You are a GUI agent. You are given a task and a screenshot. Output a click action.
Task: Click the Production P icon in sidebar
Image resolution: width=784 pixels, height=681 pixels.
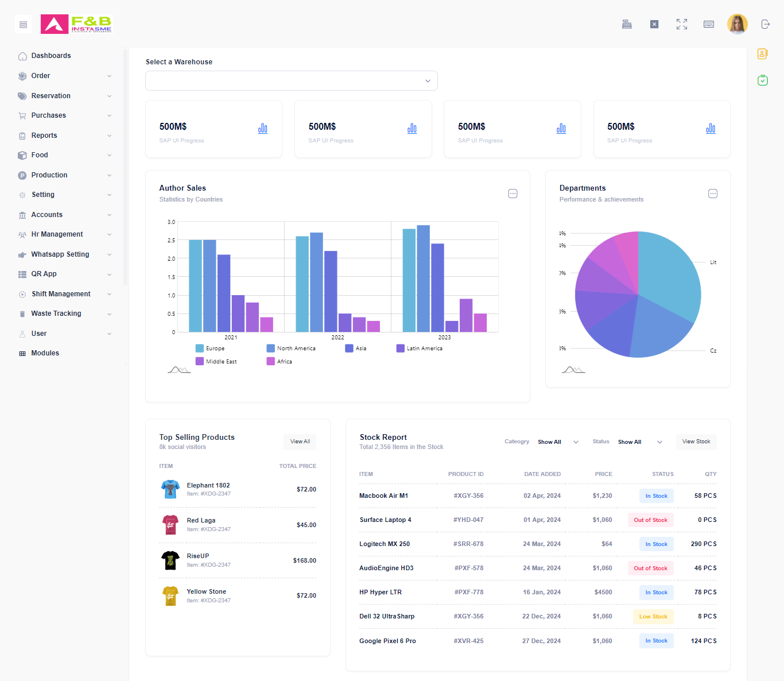(22, 175)
